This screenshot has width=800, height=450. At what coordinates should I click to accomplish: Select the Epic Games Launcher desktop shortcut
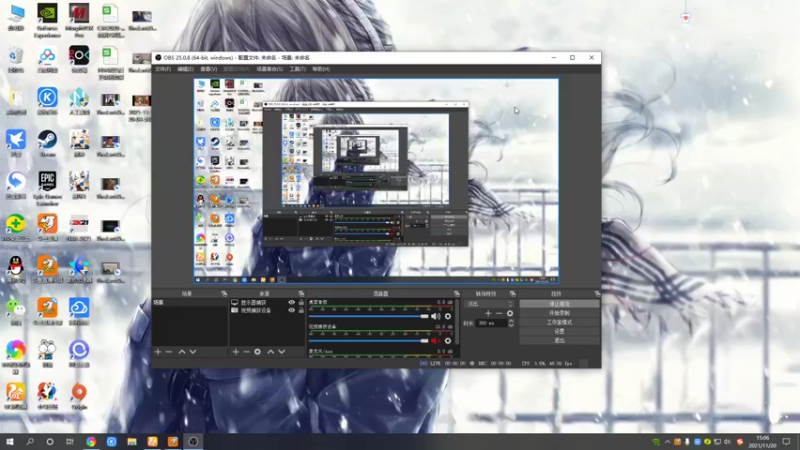tap(47, 188)
